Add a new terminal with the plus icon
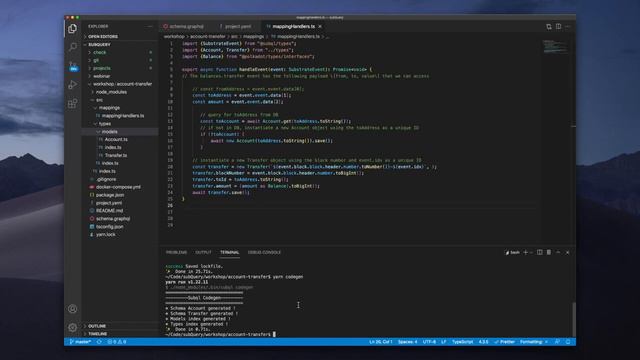This screenshot has width=640, height=360. point(525,253)
